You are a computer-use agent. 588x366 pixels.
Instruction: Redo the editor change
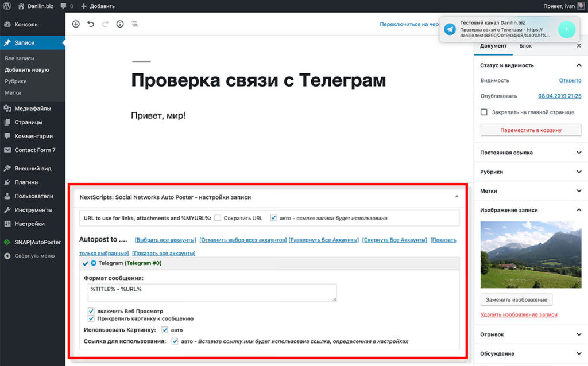coord(106,24)
